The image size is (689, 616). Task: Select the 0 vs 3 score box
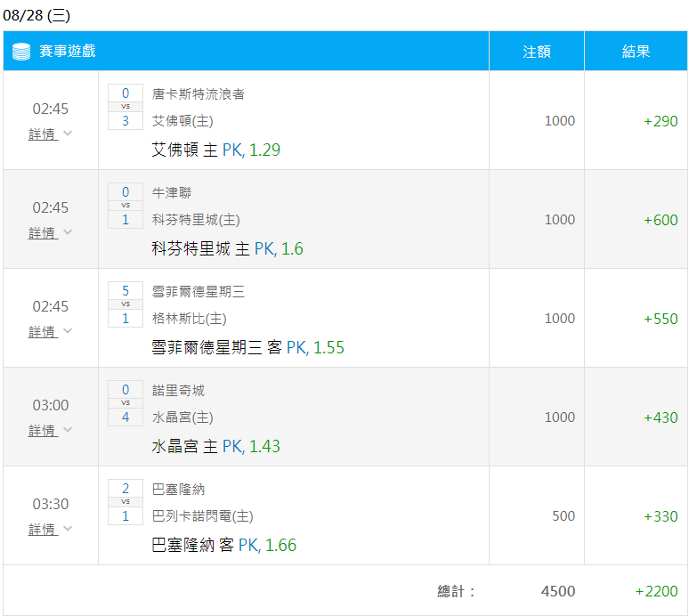point(126,107)
